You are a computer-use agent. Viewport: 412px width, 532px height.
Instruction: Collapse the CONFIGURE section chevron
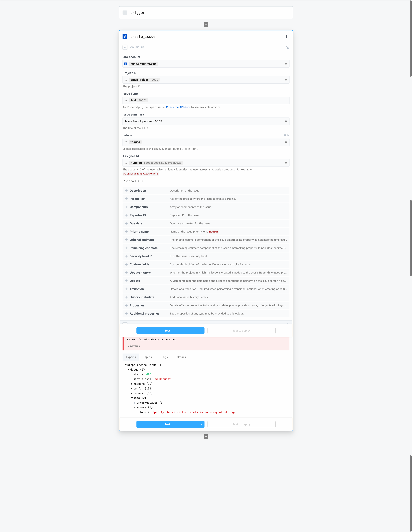pyautogui.click(x=125, y=47)
